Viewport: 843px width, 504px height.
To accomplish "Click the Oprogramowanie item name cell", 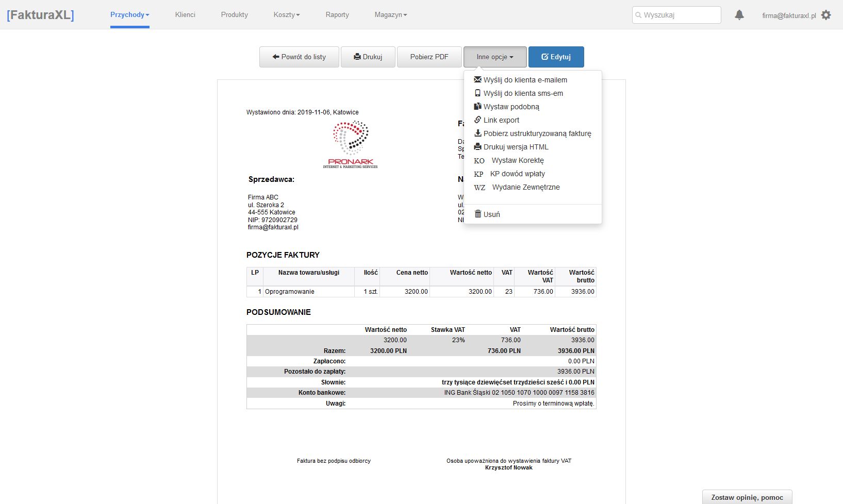I will tap(309, 292).
